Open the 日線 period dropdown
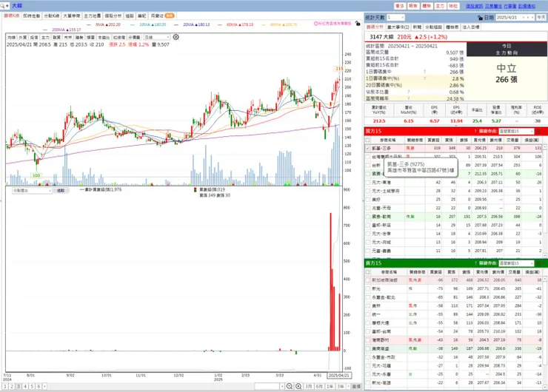 (157, 37)
